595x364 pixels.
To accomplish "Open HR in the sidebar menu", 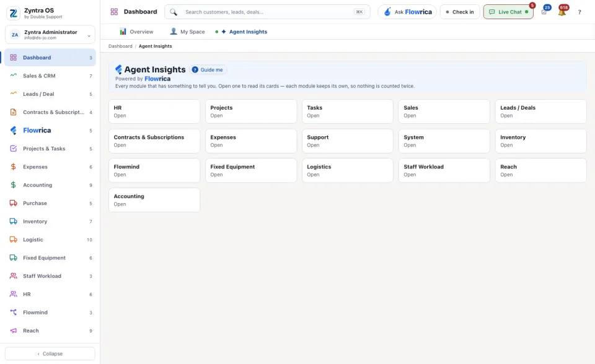I will tap(50, 294).
